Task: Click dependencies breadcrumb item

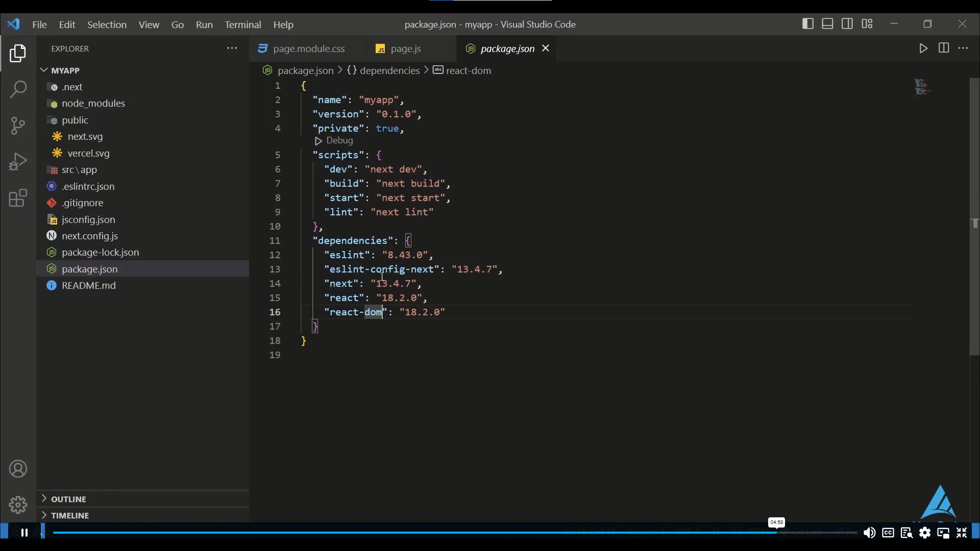Action: 389,70
